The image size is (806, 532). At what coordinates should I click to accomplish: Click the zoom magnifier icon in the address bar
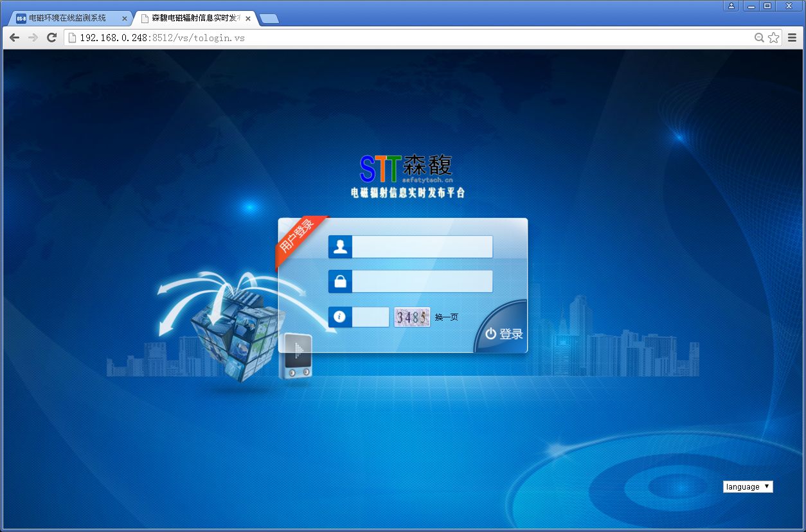tap(759, 38)
